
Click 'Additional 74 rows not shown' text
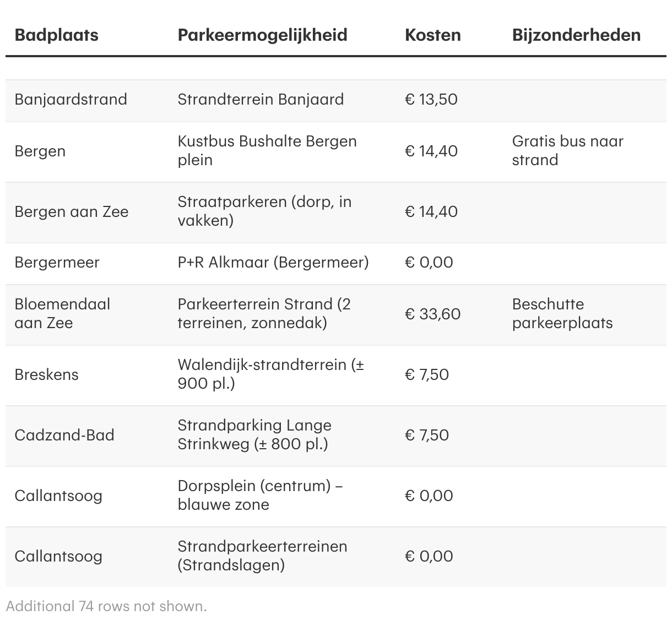[106, 606]
